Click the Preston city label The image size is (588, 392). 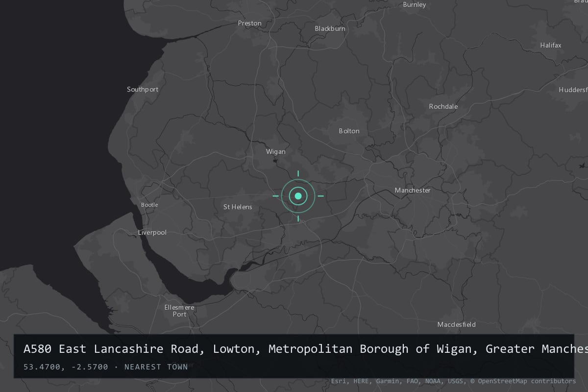point(249,23)
